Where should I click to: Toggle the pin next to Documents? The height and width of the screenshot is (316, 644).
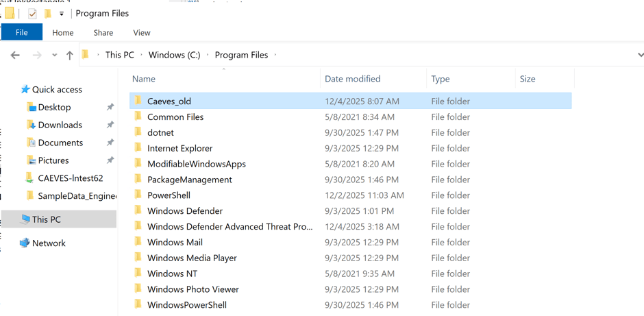[x=110, y=143]
